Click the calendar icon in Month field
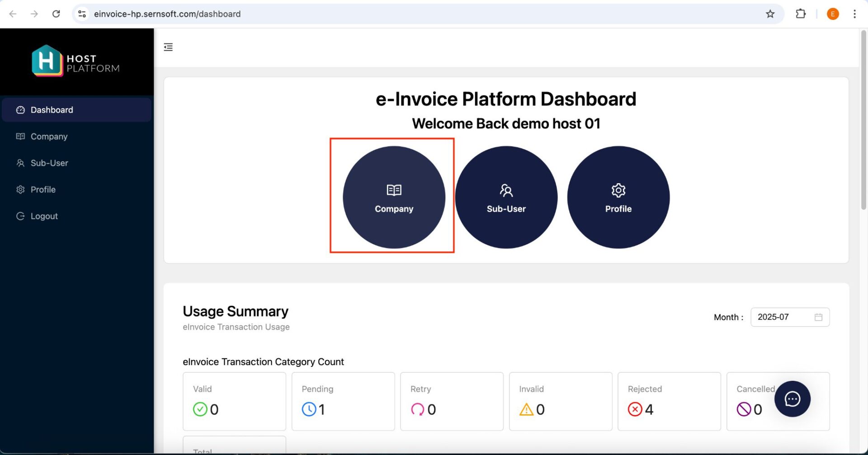Viewport: 868px width, 455px height. (818, 317)
